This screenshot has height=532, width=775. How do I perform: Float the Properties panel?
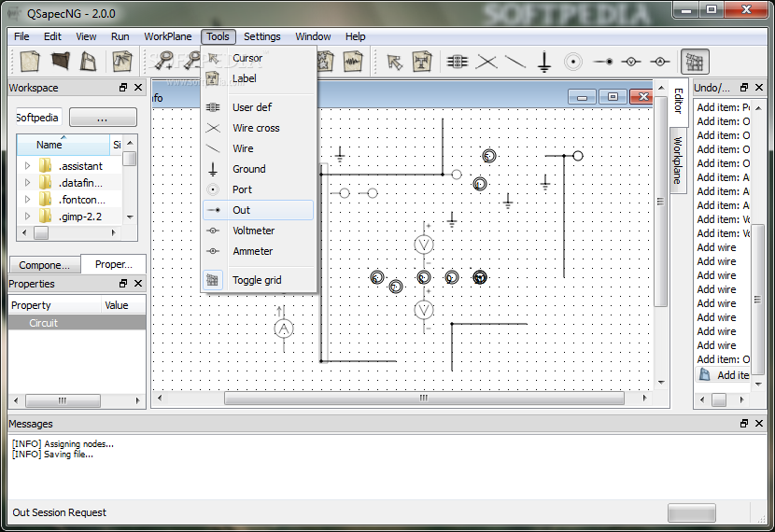click(x=123, y=283)
